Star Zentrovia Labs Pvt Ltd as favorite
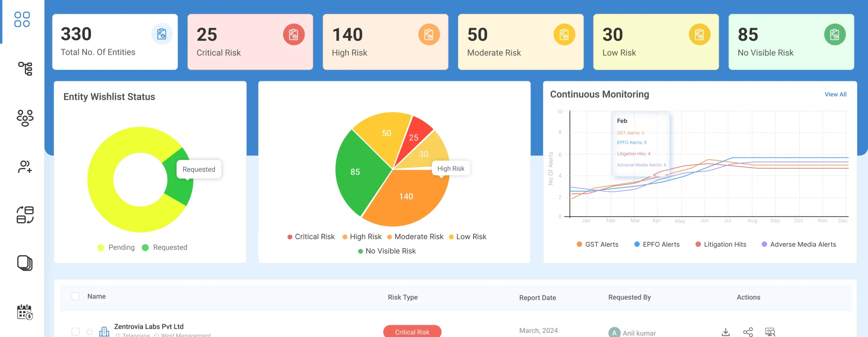The width and height of the screenshot is (868, 337). [x=89, y=332]
